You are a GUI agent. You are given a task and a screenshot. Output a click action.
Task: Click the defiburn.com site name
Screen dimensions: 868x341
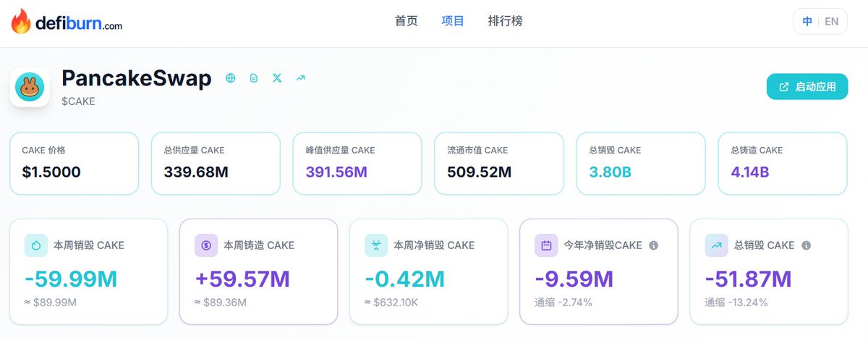point(79,24)
